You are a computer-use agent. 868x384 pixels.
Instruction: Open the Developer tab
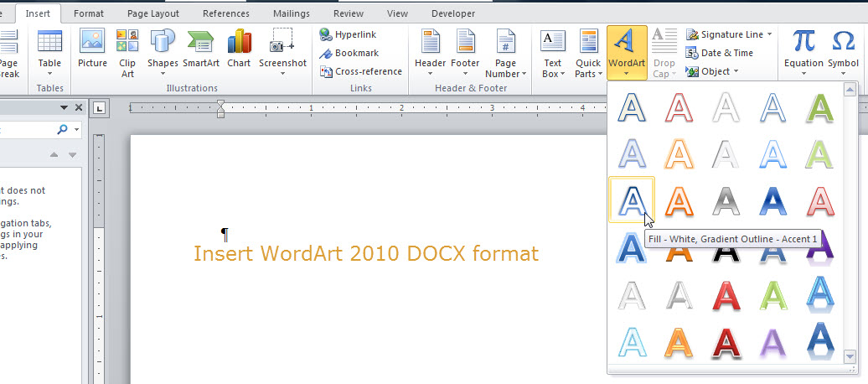pos(452,13)
